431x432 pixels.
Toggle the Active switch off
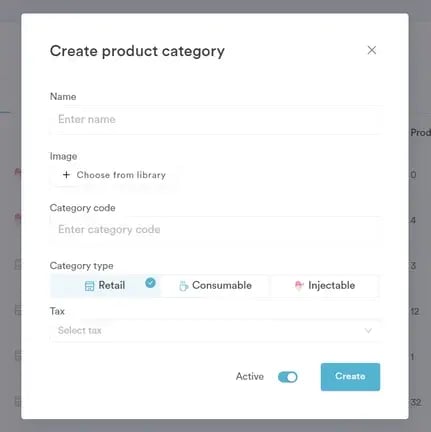[288, 377]
